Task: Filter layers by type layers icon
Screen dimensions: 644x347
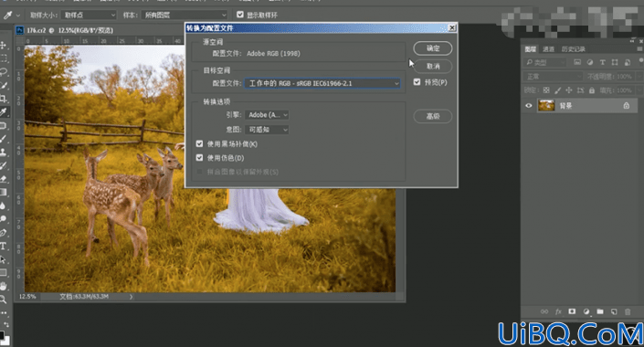Action: click(603, 62)
